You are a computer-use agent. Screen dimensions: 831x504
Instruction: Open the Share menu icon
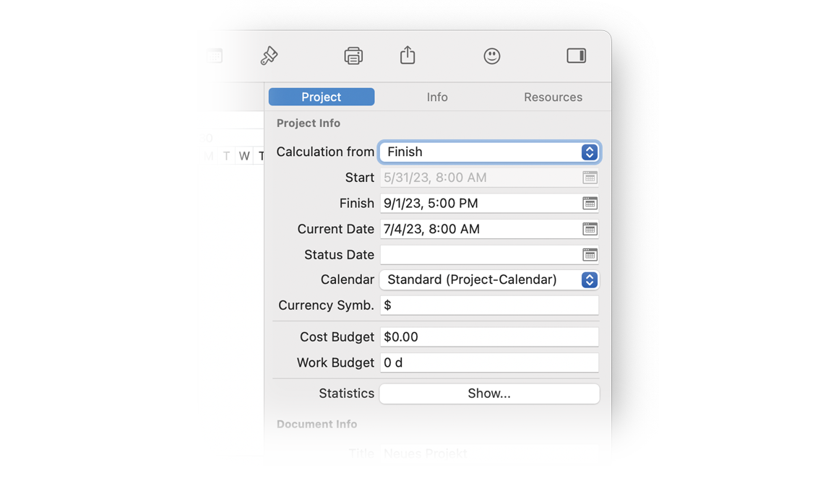click(408, 55)
